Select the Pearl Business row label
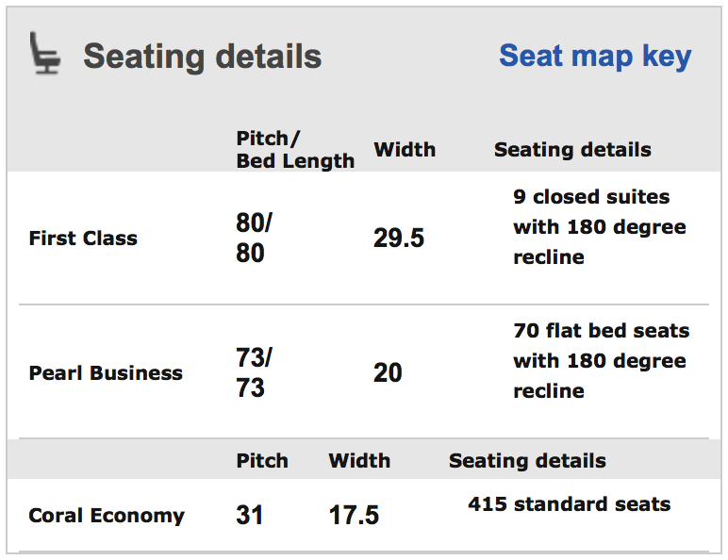Viewport: 728px width, 560px height. point(106,373)
